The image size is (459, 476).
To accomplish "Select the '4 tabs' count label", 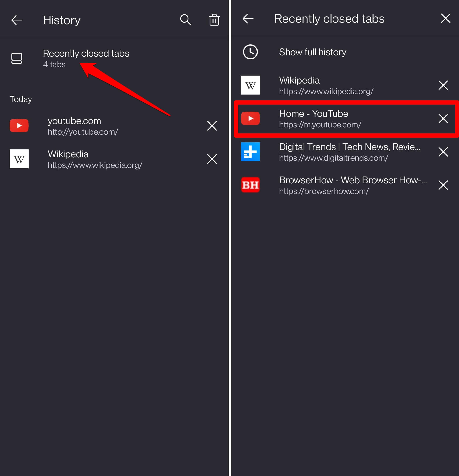I will click(54, 64).
